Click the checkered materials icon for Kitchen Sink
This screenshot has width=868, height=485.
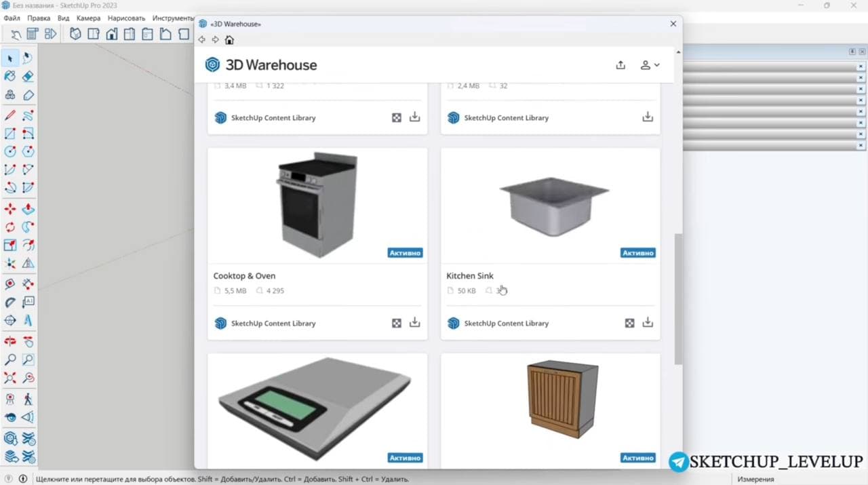tap(629, 324)
